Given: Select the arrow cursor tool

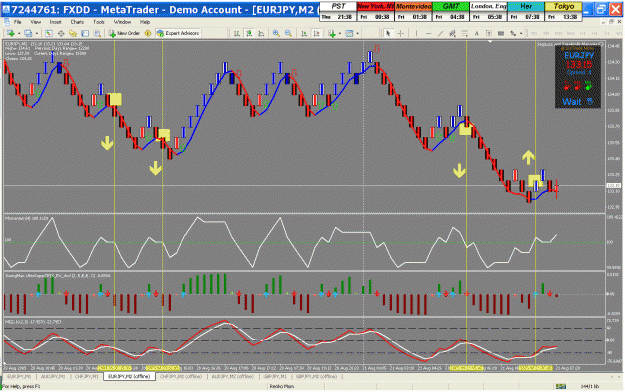Looking at the screenshot, I should (388, 33).
